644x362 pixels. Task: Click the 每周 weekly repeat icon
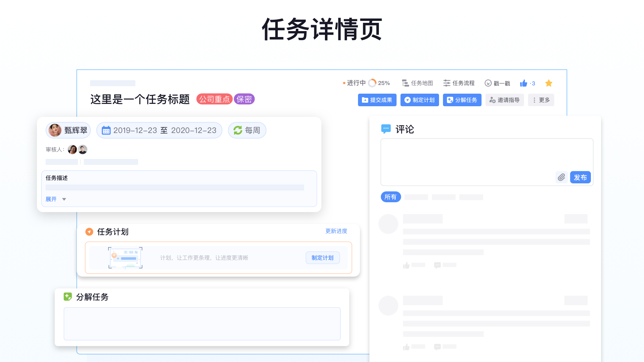(238, 130)
